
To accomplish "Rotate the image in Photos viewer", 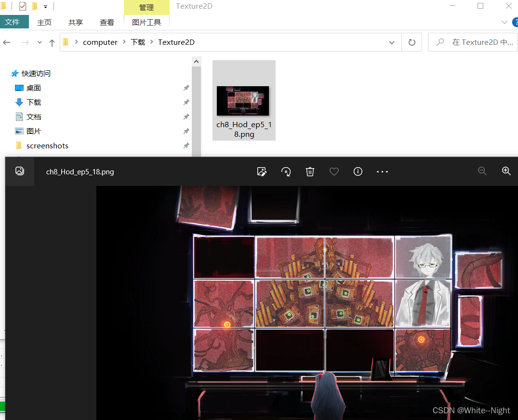I will [x=286, y=171].
